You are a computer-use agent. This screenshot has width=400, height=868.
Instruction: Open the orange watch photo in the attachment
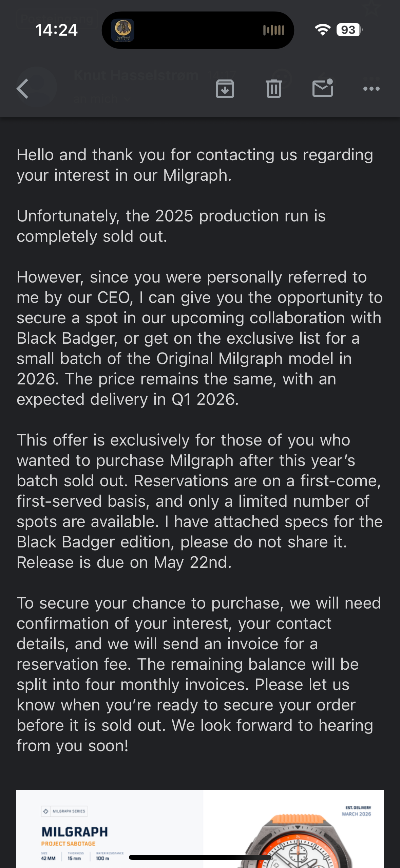pos(299,839)
